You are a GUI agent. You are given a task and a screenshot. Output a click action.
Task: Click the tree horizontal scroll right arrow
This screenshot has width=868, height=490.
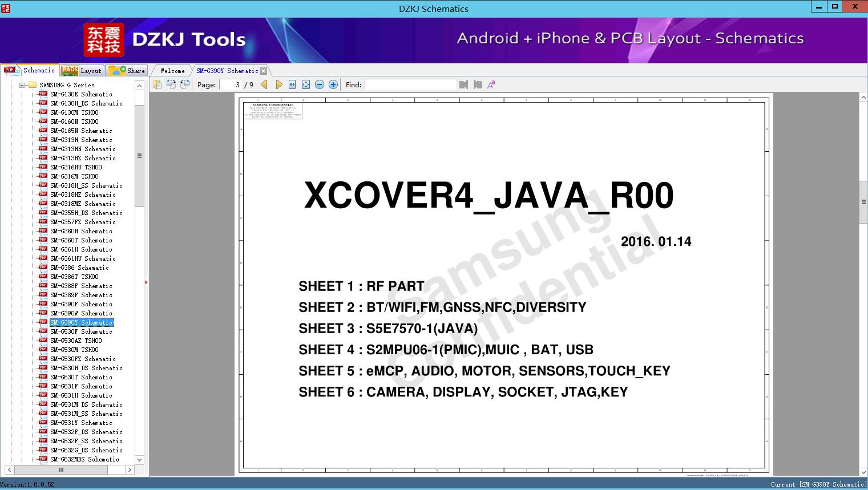pos(130,470)
